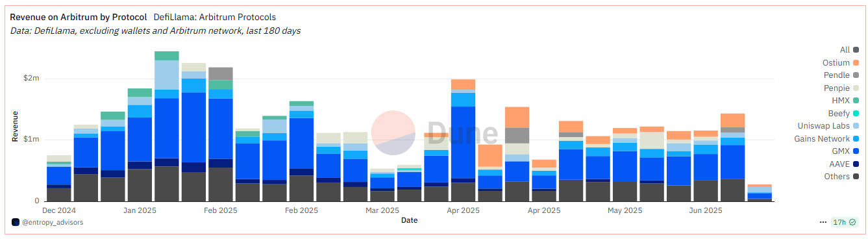Click the HMX green color swatch
Viewport: 868px width, 239px height.
(856, 101)
